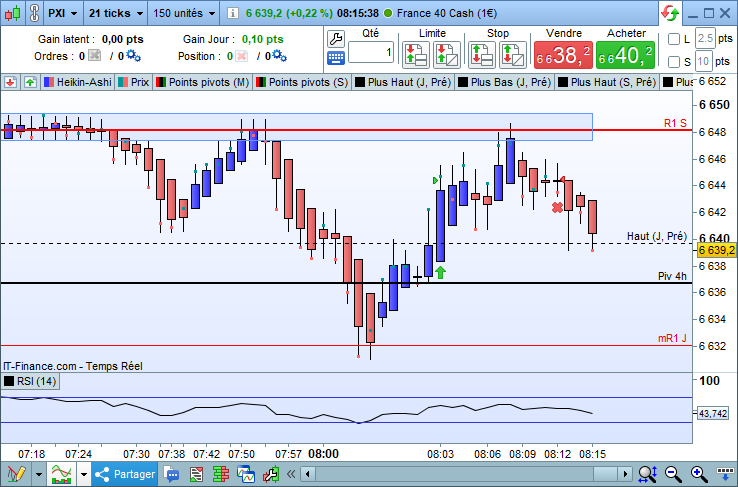Click the chain link chart icon

[x=34, y=13]
